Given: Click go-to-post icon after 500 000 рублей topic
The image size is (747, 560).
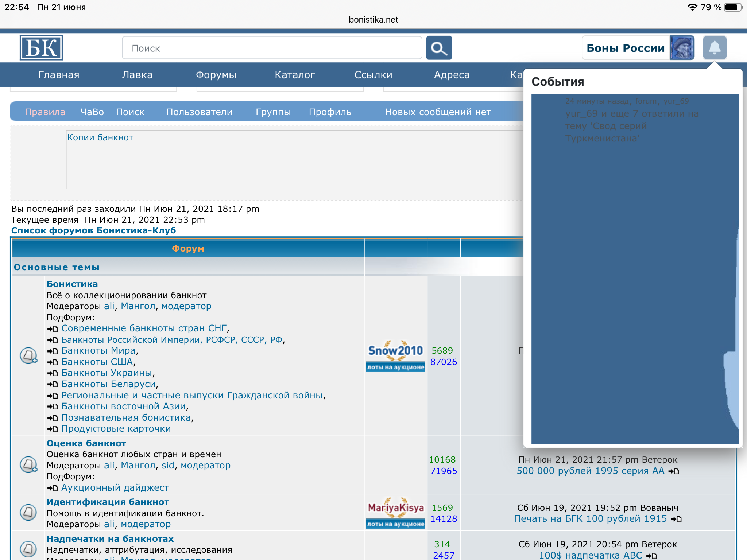Looking at the screenshot, I should click(674, 471).
